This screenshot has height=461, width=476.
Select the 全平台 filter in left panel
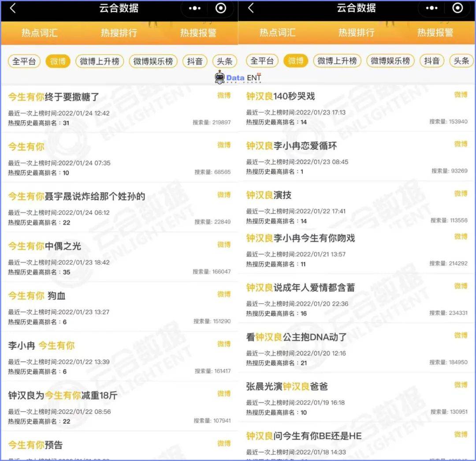(24, 61)
